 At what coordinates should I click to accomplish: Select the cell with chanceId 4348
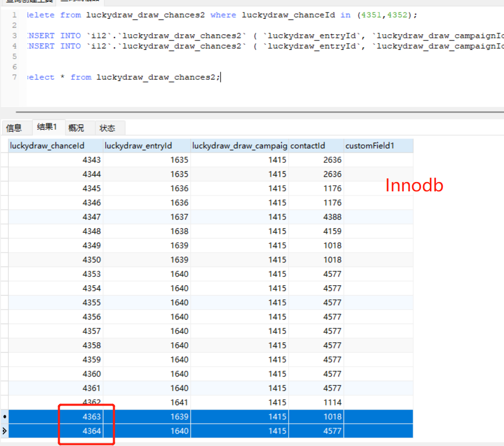[56, 231]
